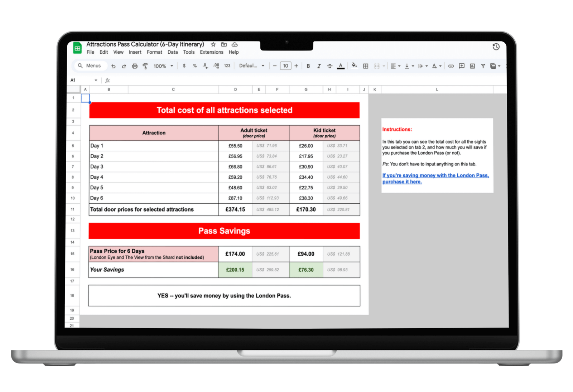573x392 pixels.
Task: Click the undo arrow in toolbar
Action: [113, 66]
